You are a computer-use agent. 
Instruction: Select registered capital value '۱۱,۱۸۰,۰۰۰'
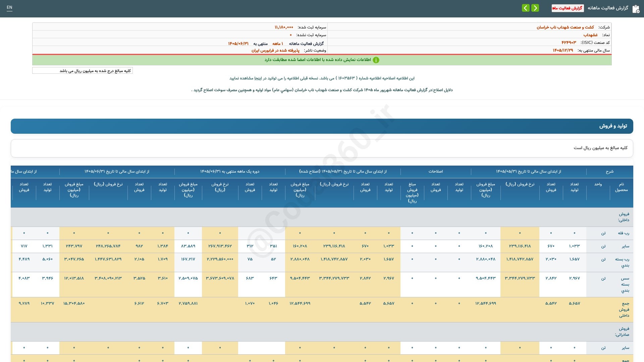284,27
